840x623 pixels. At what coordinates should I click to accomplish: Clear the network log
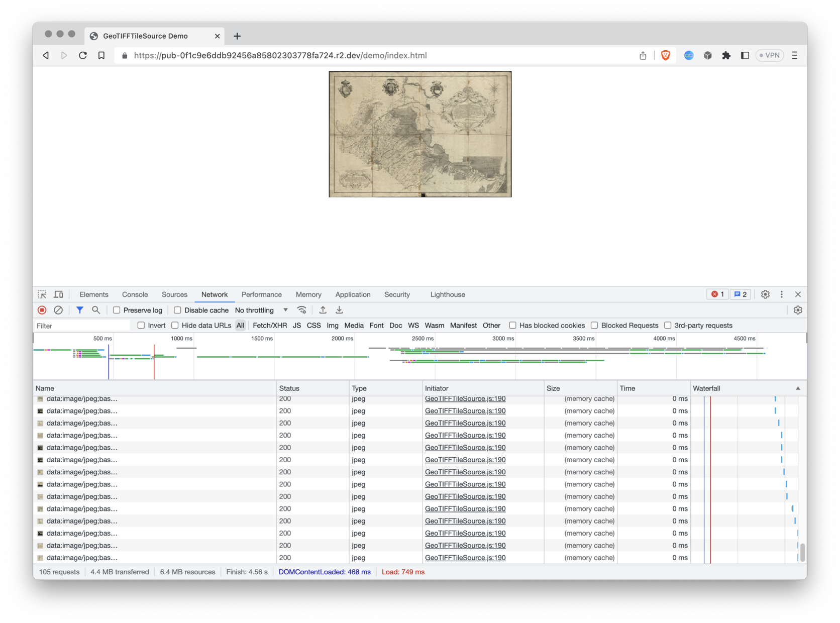click(x=58, y=310)
